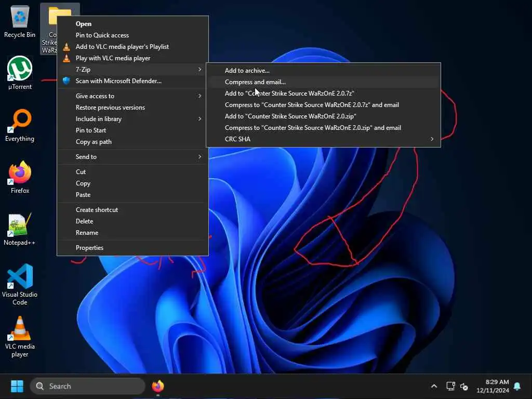532x399 pixels.
Task: Expand the Send to submenu
Action: click(132, 157)
